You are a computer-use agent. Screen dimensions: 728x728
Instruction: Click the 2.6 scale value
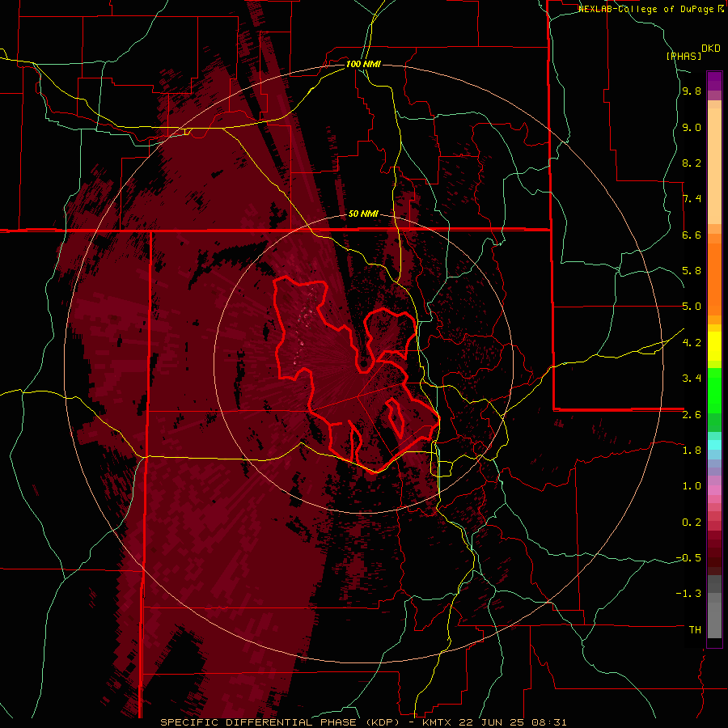692,415
